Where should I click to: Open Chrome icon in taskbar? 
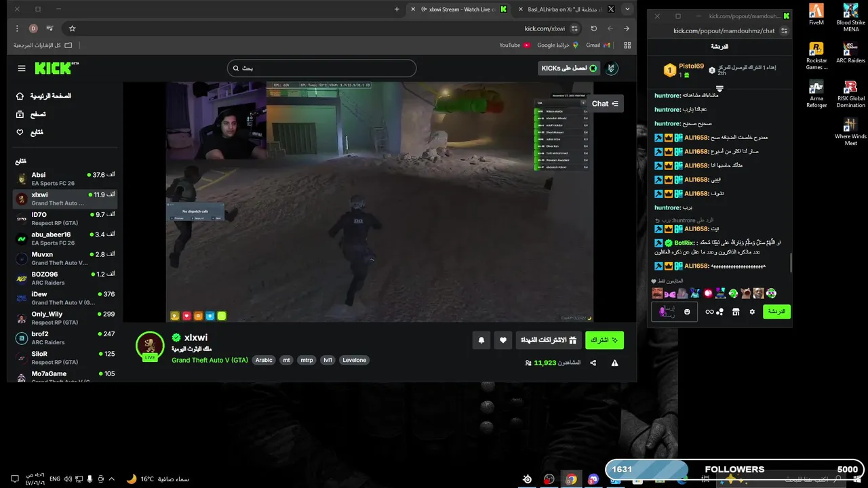click(571, 479)
